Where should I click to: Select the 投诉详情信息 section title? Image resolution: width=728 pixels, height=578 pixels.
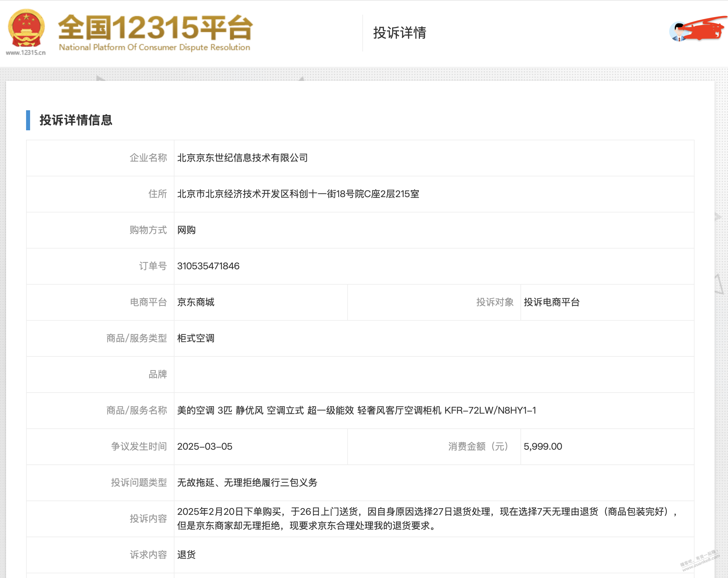(x=76, y=120)
